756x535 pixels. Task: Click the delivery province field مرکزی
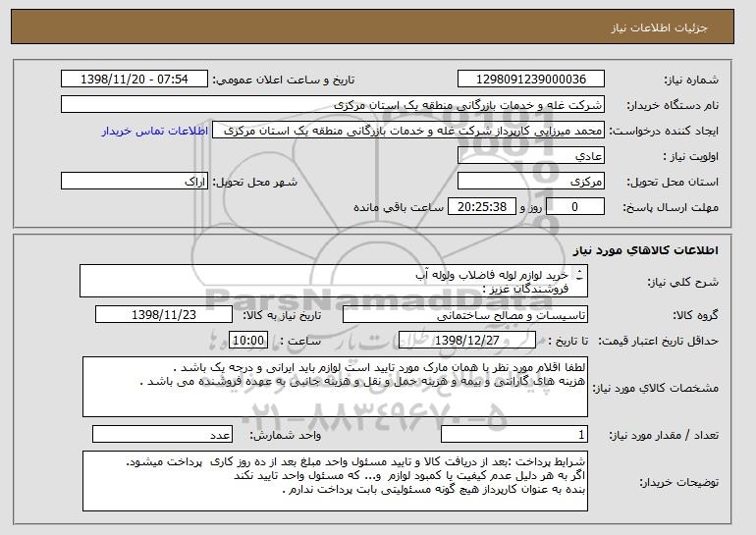pos(531,182)
